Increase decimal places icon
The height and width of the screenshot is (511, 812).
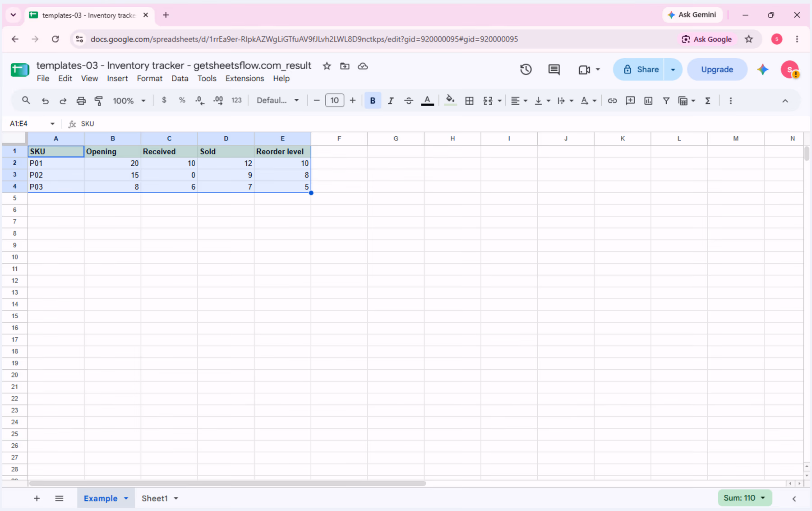218,101
